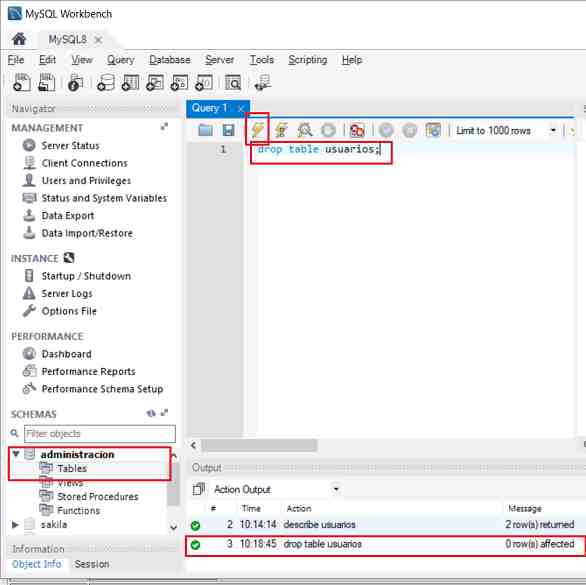586x585 pixels.
Task: Stop the running query icon
Action: click(328, 130)
